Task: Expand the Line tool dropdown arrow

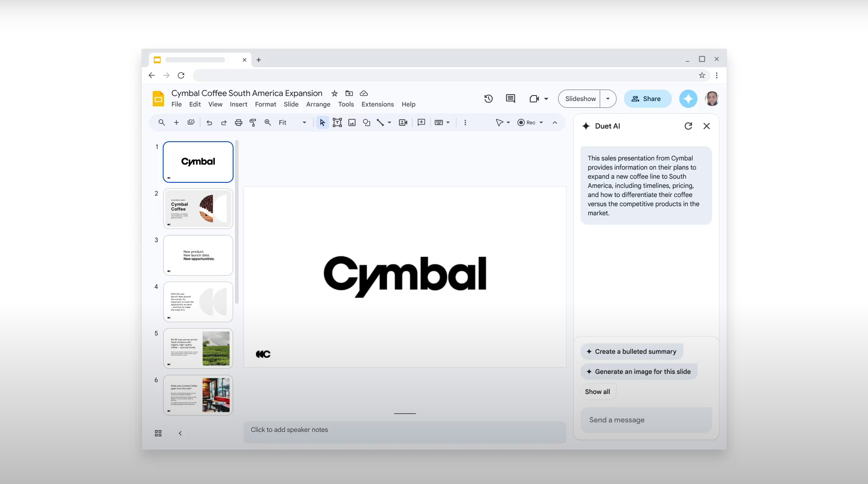Action: [x=389, y=122]
